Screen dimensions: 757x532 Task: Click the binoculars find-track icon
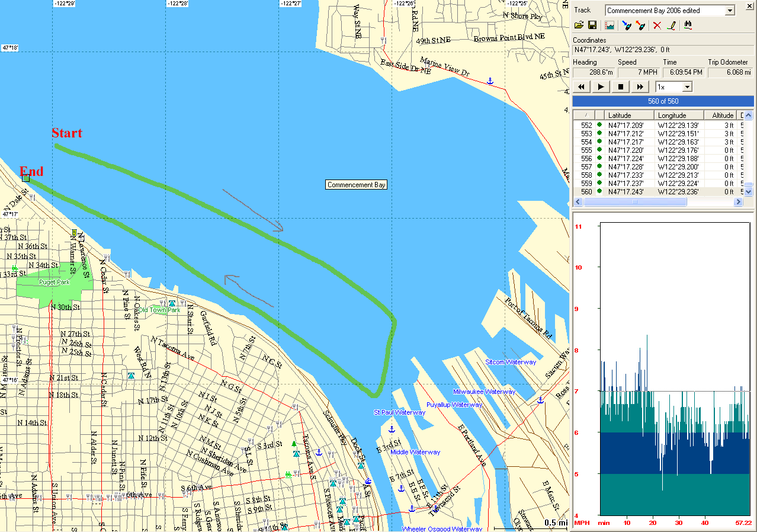point(688,25)
